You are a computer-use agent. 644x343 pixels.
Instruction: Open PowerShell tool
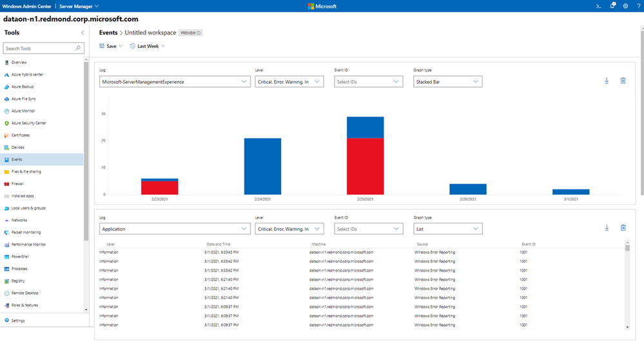(x=20, y=257)
